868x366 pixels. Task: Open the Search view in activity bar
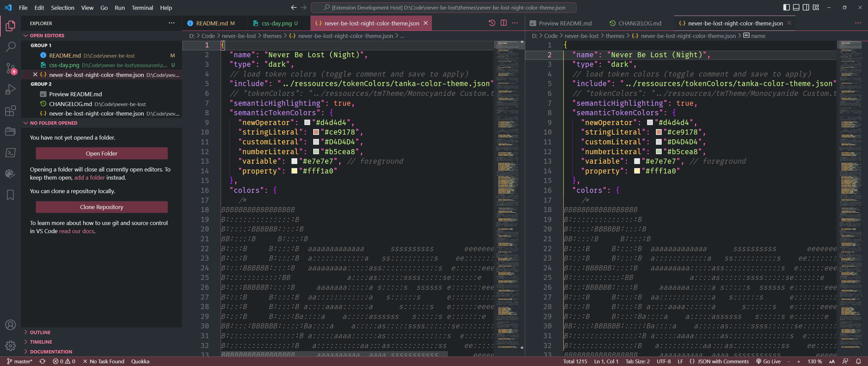pos(11,47)
